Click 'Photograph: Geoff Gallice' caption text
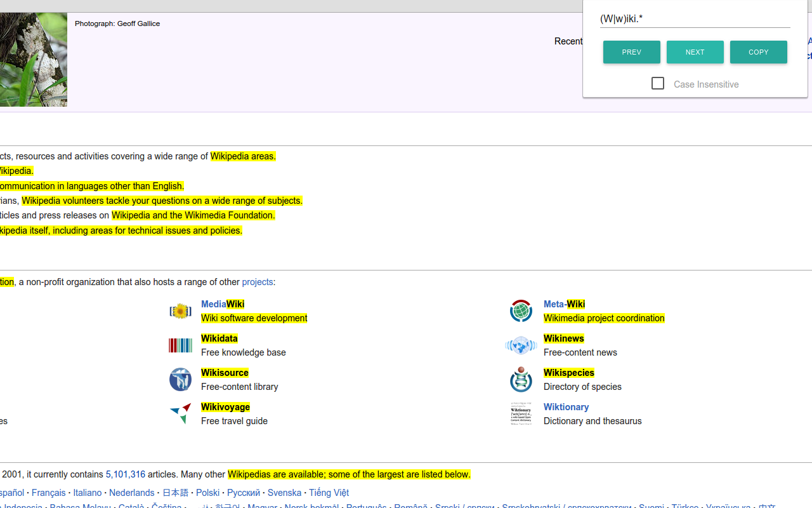The height and width of the screenshot is (508, 812). (117, 23)
